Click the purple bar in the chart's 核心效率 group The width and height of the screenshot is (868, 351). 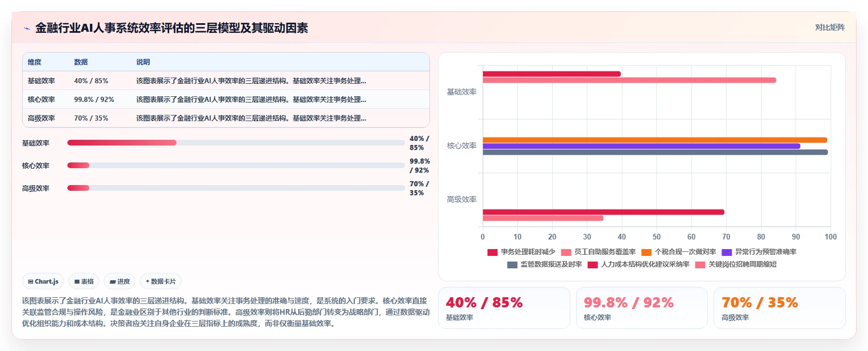click(641, 146)
